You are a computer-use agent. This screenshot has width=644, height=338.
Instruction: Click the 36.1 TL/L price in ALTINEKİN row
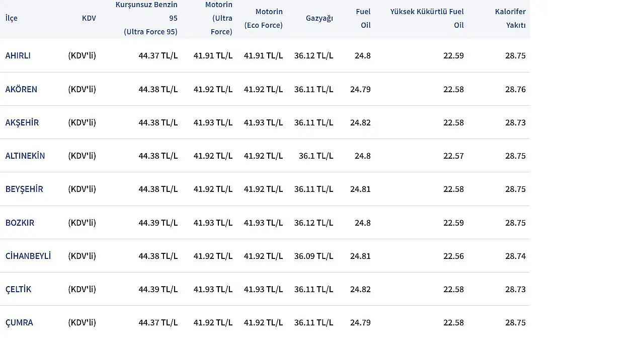(x=316, y=156)
